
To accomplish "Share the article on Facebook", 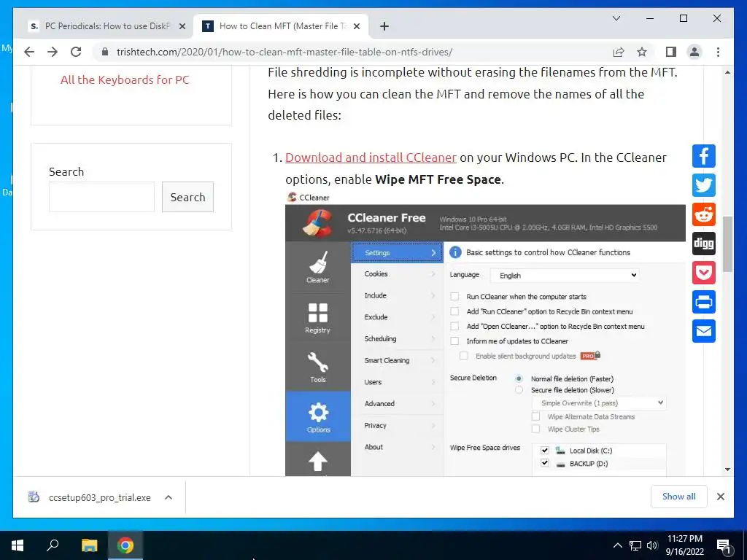I will tap(704, 156).
